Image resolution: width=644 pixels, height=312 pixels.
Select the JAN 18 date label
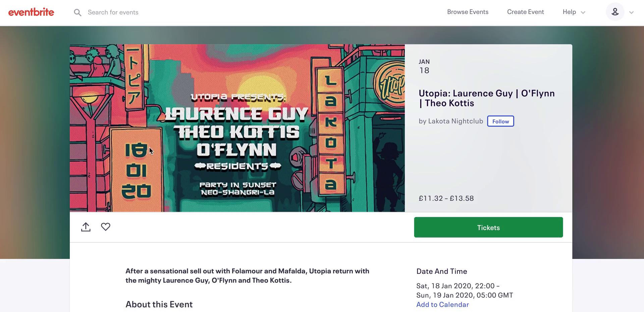424,66
